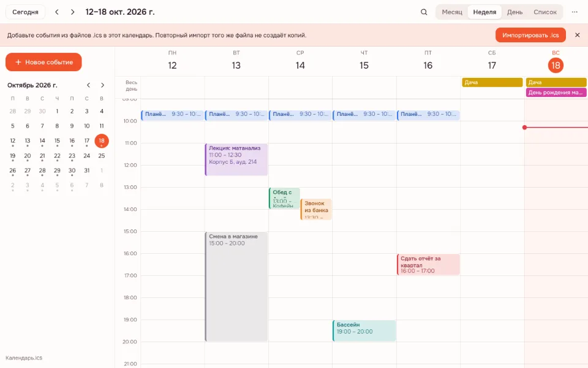588x368 pixels.
Task: Select highlighted day 18 in the week header
Action: (x=556, y=66)
